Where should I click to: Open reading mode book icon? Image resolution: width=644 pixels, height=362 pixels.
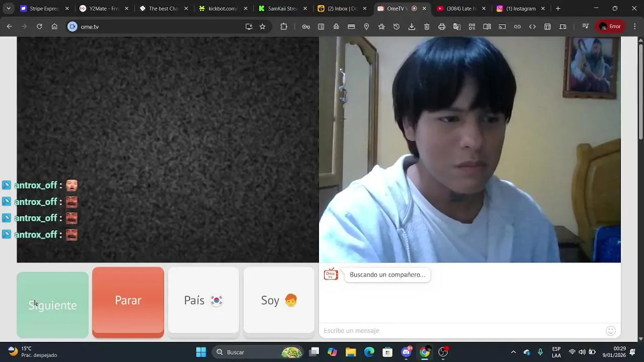pyautogui.click(x=487, y=27)
